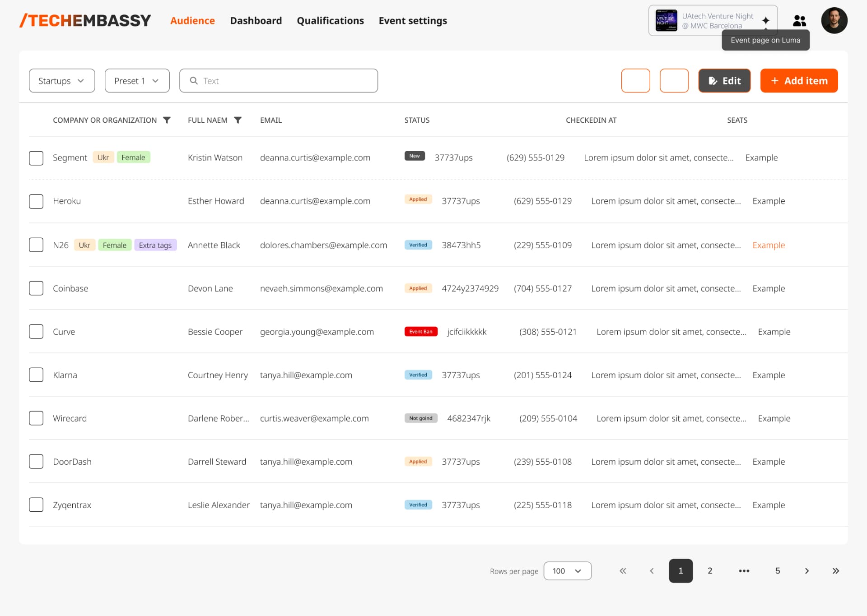Click email georgia.young@example.com
This screenshot has width=867, height=616.
[x=317, y=332]
